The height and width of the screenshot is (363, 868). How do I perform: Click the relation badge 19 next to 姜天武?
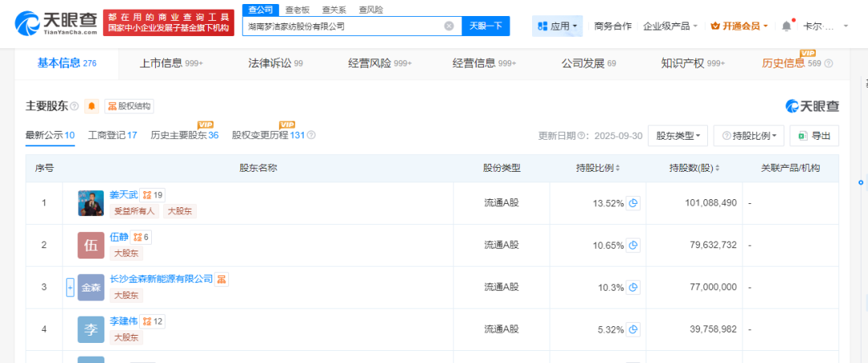(152, 195)
